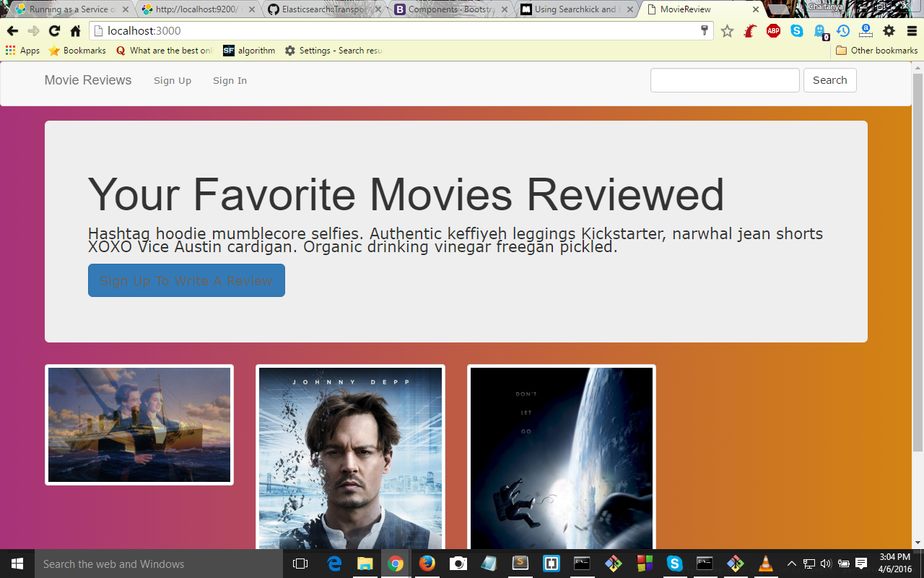Viewport: 924px width, 578px height.
Task: Open Bookmarks folder in bookmarks bar
Action: point(77,51)
